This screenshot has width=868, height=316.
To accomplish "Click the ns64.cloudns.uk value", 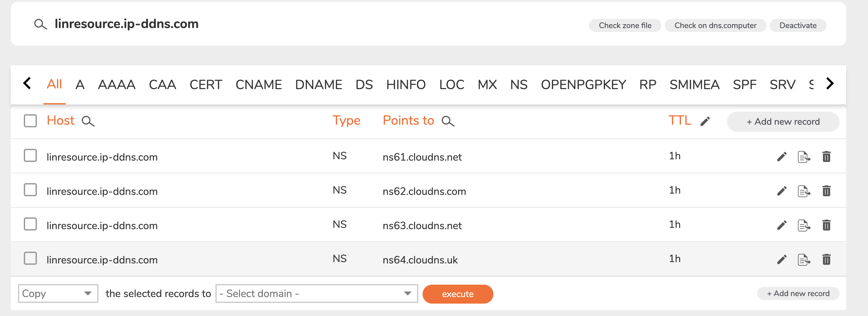I will click(420, 260).
